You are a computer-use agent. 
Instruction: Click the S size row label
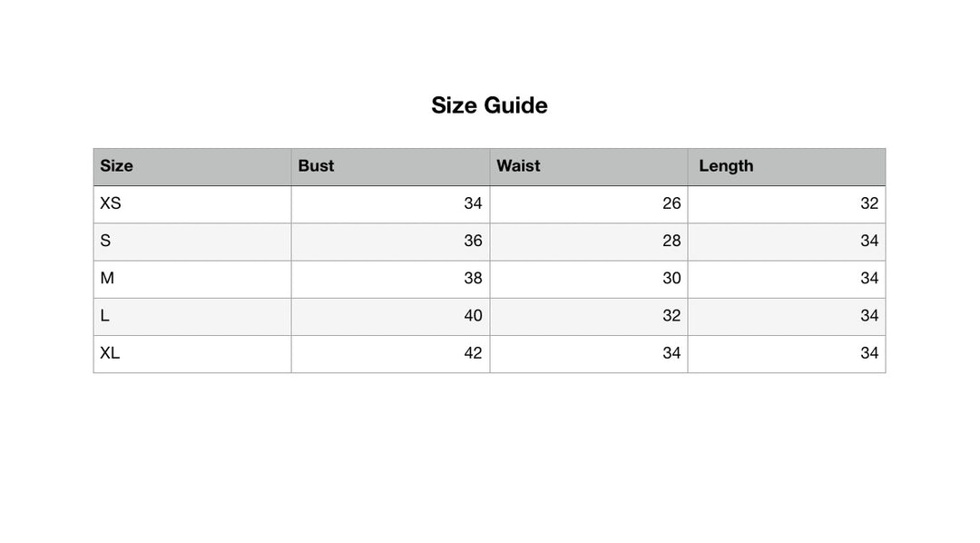coord(105,241)
